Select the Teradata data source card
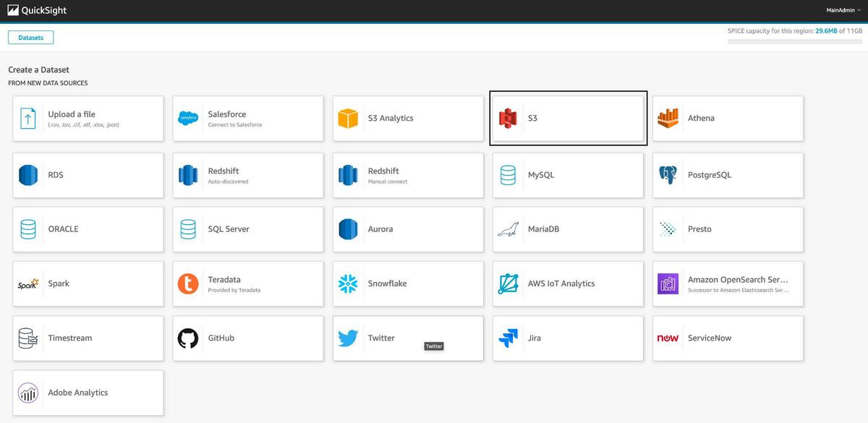Viewport: 868px width, 423px height. [247, 283]
